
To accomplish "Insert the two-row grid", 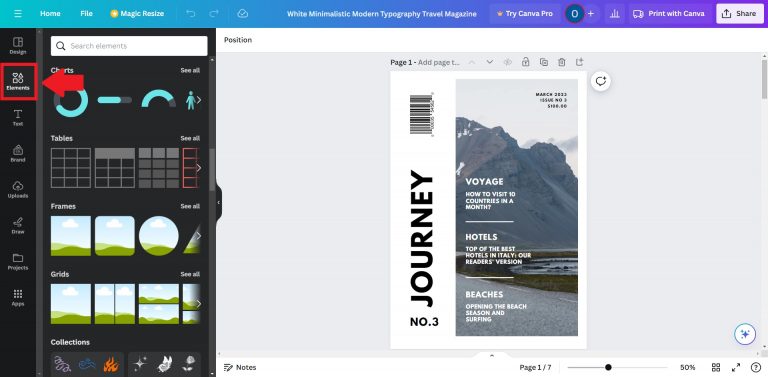I will (159, 304).
